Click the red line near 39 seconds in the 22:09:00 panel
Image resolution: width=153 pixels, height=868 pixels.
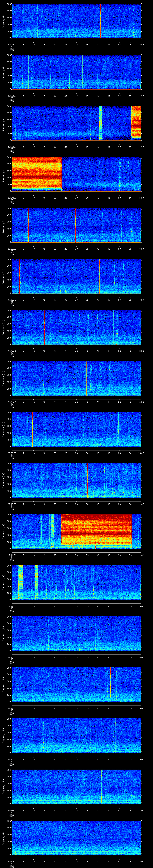point(97,429)
